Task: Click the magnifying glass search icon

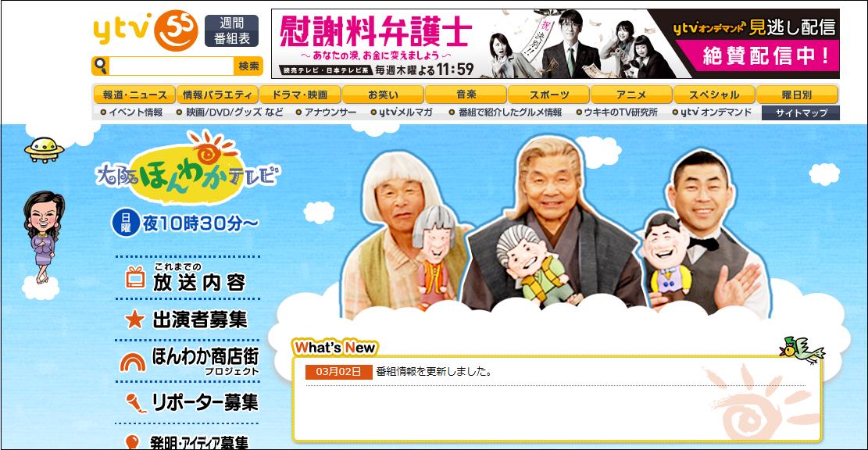Action: 100,66
